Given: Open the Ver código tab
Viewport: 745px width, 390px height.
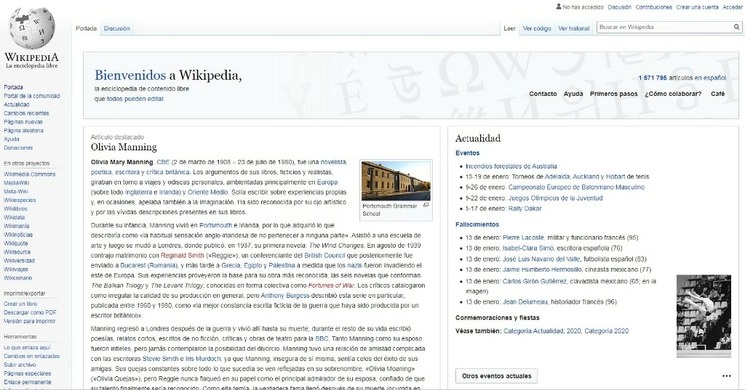Looking at the screenshot, I should coord(537,29).
